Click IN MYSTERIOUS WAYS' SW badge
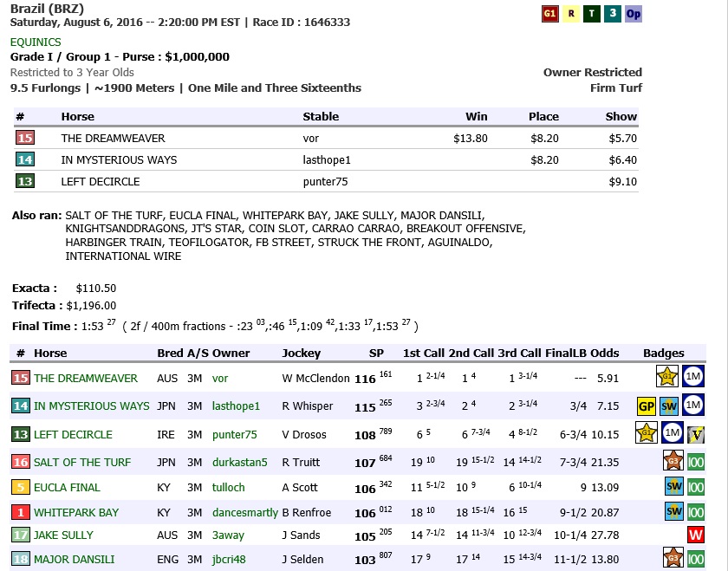The height and width of the screenshot is (571, 728). tap(668, 406)
